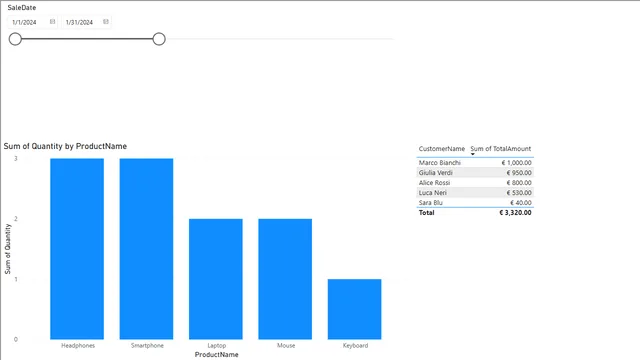Select the Sara Blu table row name

[431, 202]
